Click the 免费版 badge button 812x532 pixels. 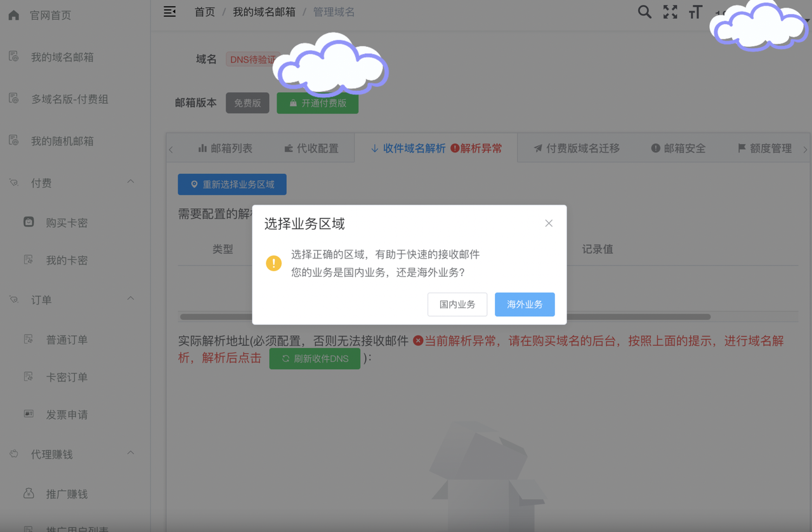[247, 103]
